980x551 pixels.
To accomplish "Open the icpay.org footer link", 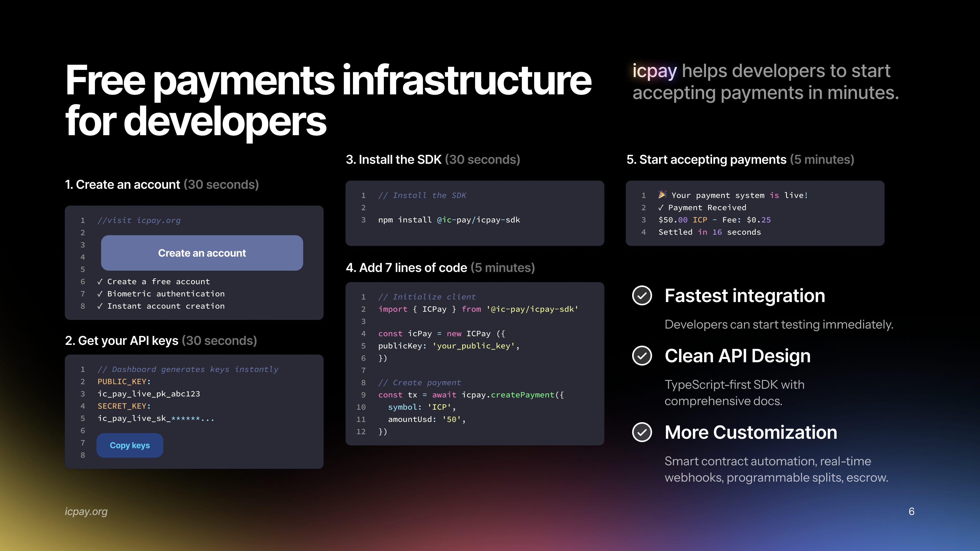I will point(86,511).
